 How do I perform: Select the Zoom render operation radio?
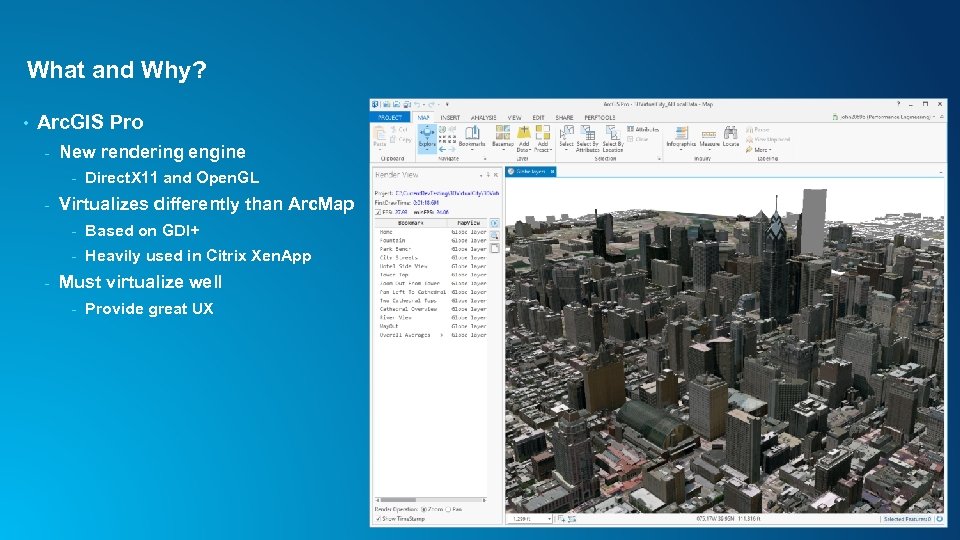(424, 509)
